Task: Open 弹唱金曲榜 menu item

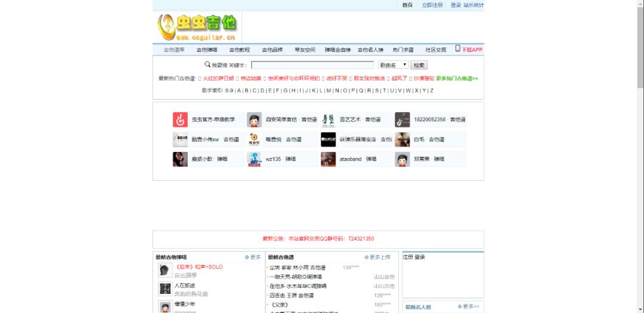Action: point(338,49)
